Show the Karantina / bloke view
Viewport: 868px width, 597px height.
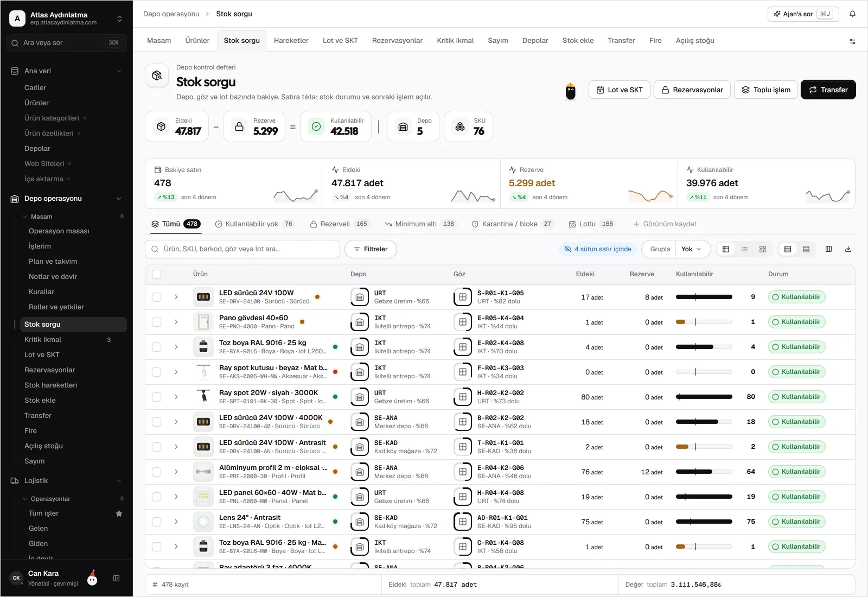click(513, 224)
